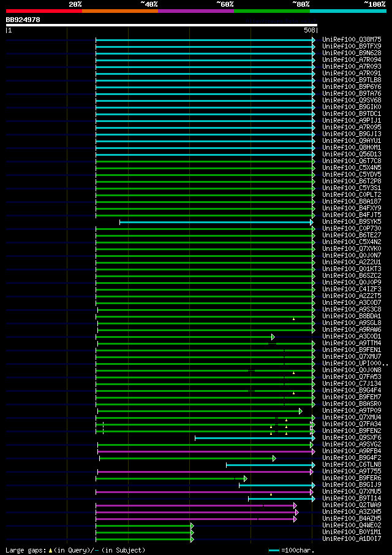Viewport: 392px width, 555px height.
Task: Open the UniRef100_Q56D13 entry
Action: point(352,155)
